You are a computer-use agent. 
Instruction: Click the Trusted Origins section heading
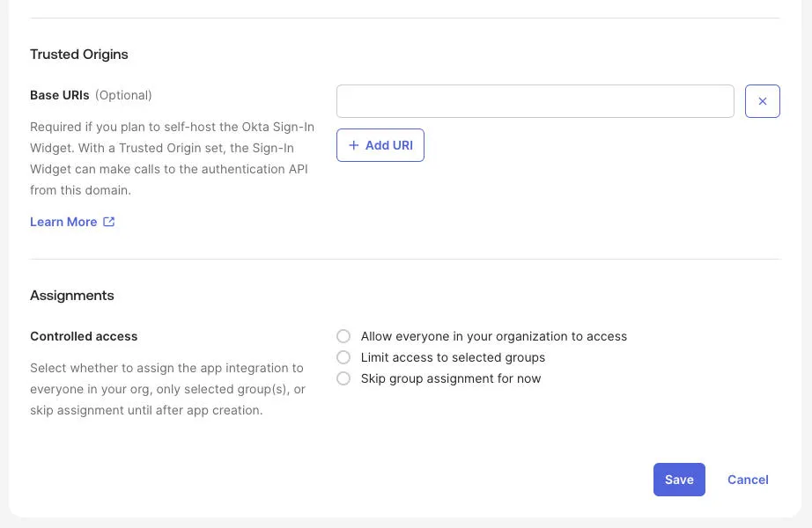click(78, 55)
